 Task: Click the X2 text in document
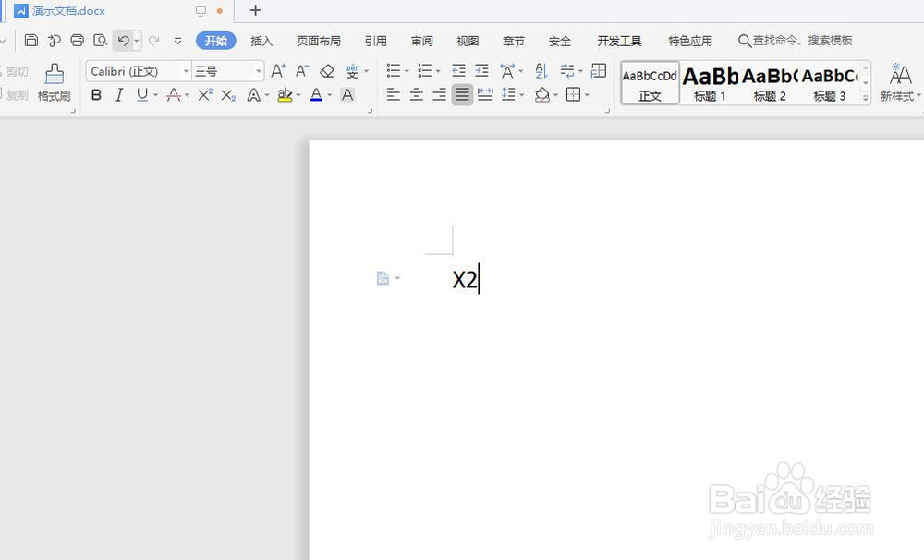465,279
